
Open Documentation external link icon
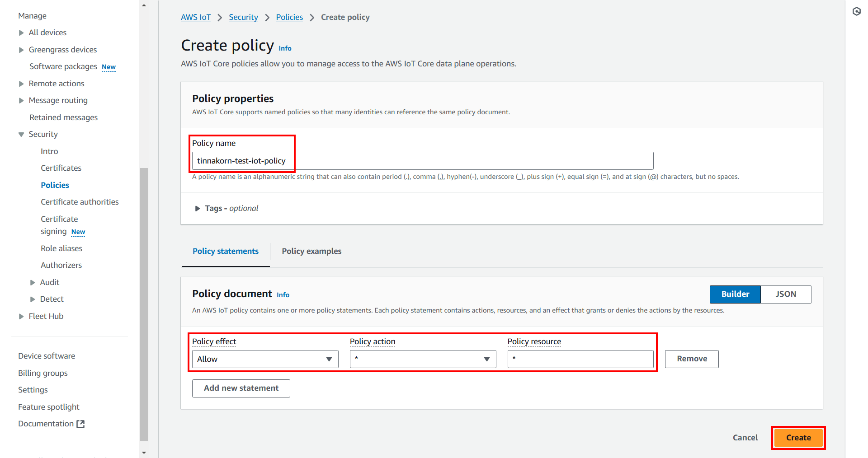click(x=80, y=424)
